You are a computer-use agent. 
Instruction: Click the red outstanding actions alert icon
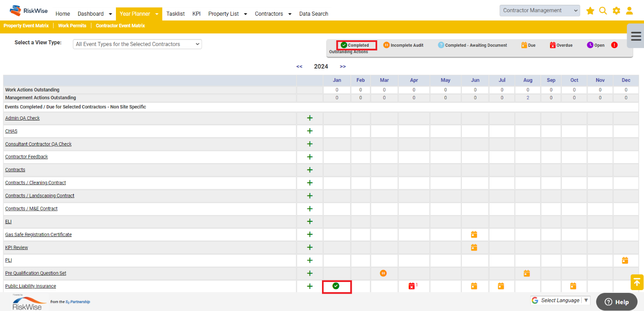(614, 45)
